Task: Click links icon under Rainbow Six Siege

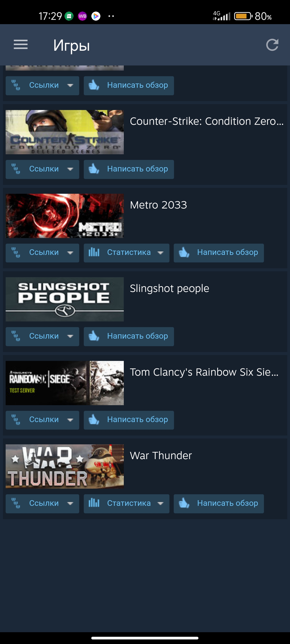Action: coord(16,420)
